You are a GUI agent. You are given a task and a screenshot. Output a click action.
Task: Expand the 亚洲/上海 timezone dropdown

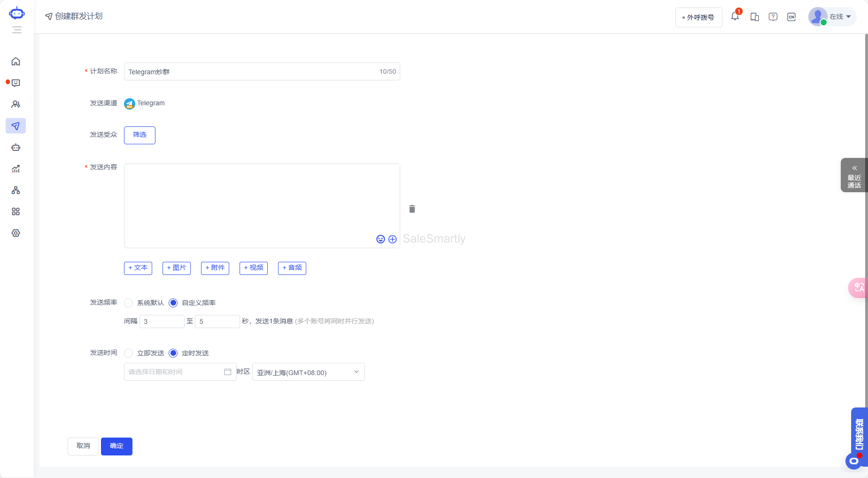(308, 372)
